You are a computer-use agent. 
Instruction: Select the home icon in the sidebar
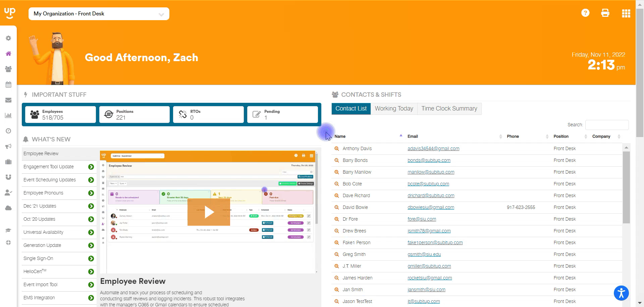pos(8,53)
